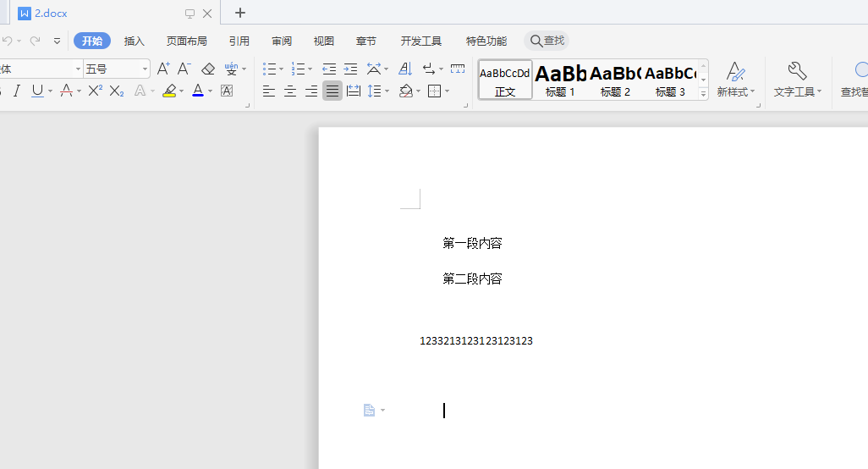This screenshot has width=868, height=469.
Task: Click the Undo icon
Action: click(8, 41)
